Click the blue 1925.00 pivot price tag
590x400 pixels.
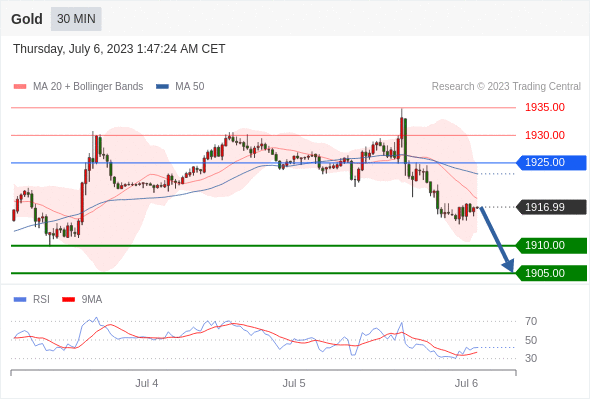coord(551,163)
